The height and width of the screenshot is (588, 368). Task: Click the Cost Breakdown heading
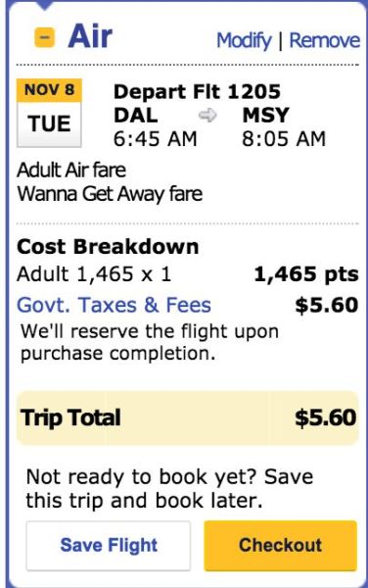(108, 247)
